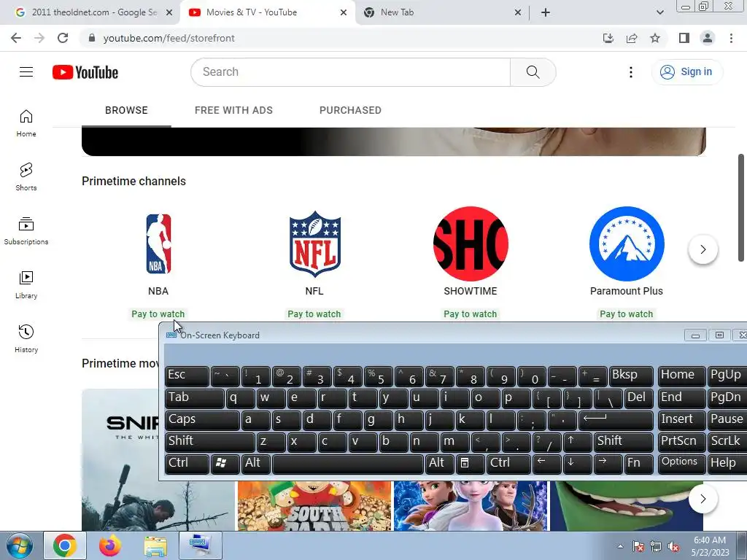
Task: Toggle Fn key on On-Screen Keyboard
Action: click(x=639, y=463)
